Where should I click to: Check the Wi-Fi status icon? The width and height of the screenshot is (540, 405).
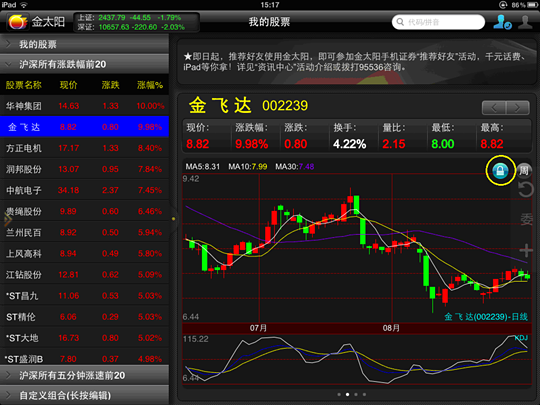coord(24,5)
